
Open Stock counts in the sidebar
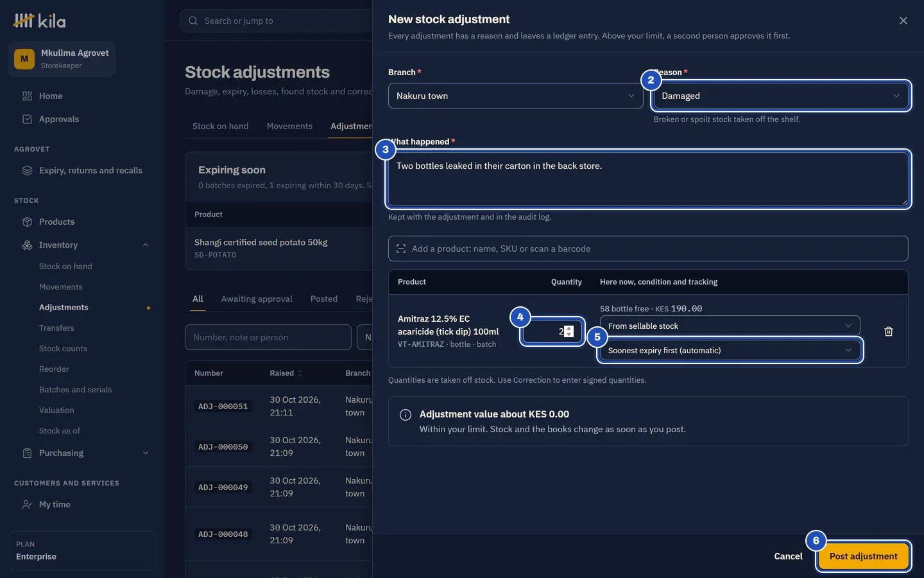coord(63,348)
